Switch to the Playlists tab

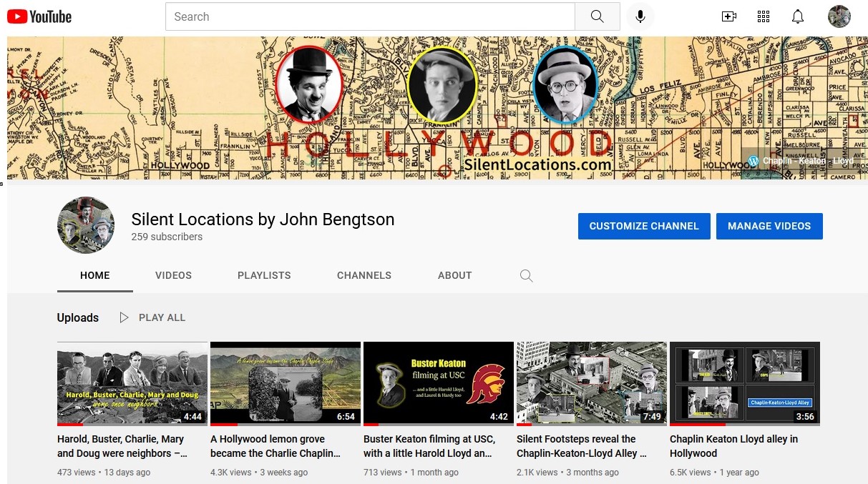264,275
